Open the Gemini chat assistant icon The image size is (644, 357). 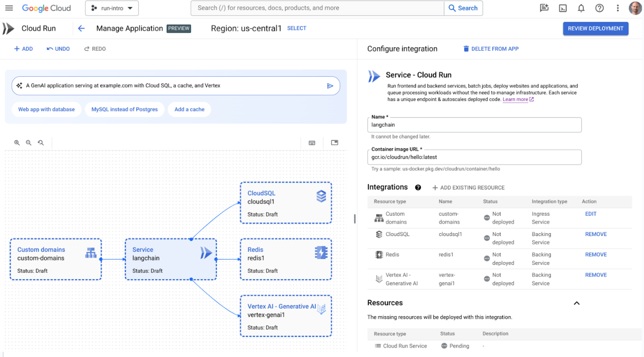(x=544, y=8)
